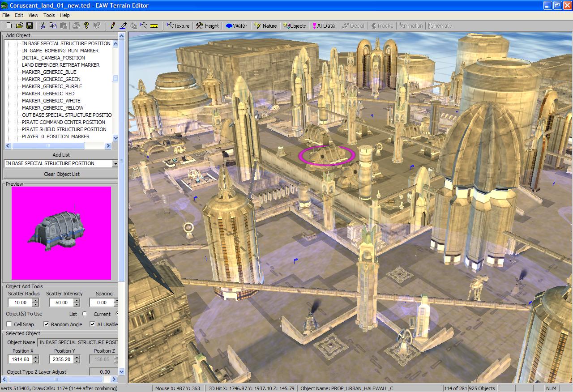Click the object list vertical scrollbar down arrow
The height and width of the screenshot is (392, 573).
pos(115,138)
